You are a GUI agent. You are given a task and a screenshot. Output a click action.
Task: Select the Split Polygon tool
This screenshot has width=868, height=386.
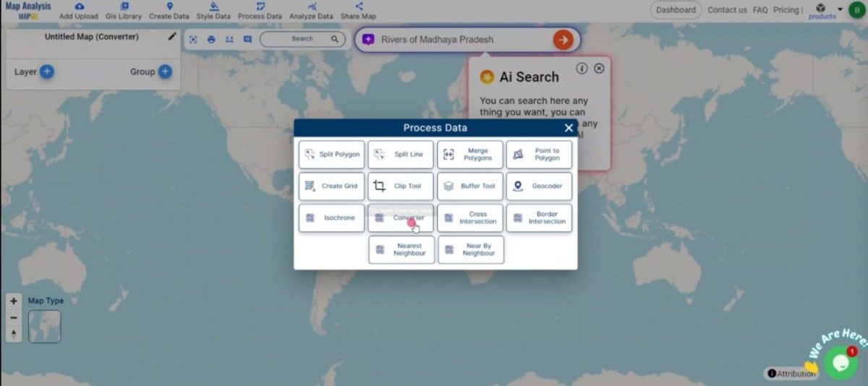(331, 155)
